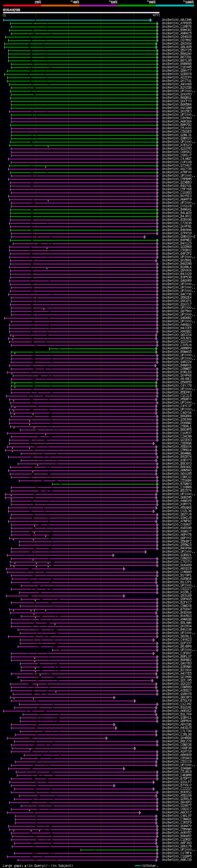Select label UniRef100_A4S068
The width and height of the screenshot is (197, 868).
[x=177, y=84]
